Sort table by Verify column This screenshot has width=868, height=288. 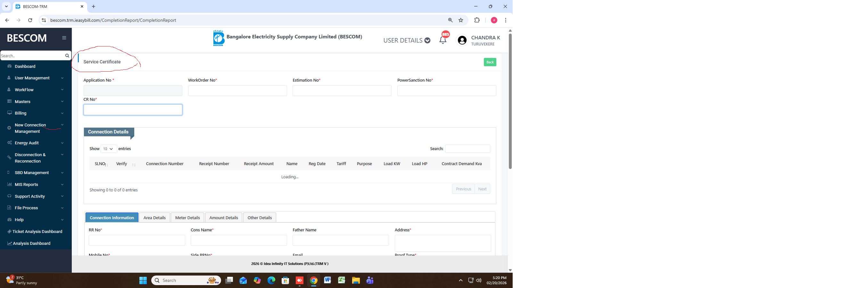click(125, 164)
